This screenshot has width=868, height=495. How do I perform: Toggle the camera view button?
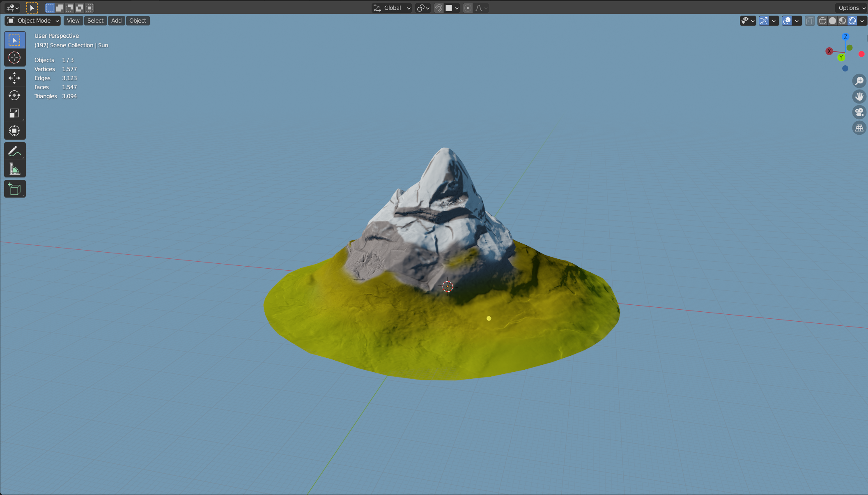(859, 112)
